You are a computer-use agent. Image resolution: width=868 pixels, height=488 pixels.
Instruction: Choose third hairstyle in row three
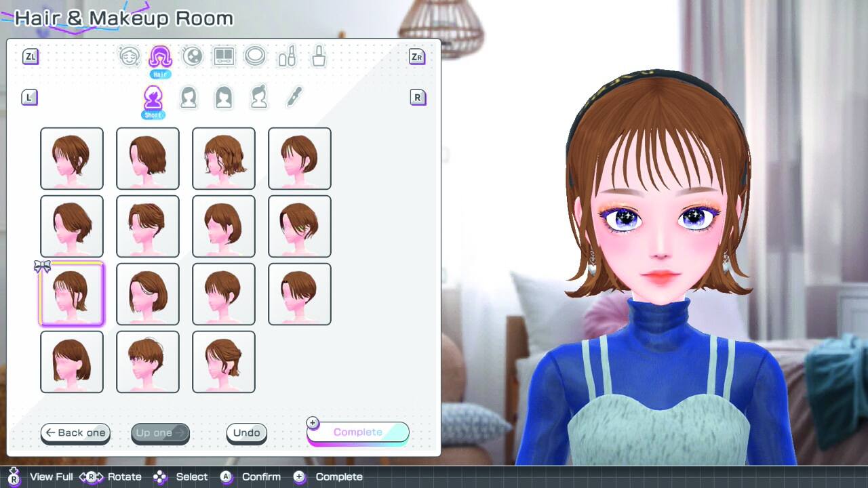pyautogui.click(x=224, y=294)
